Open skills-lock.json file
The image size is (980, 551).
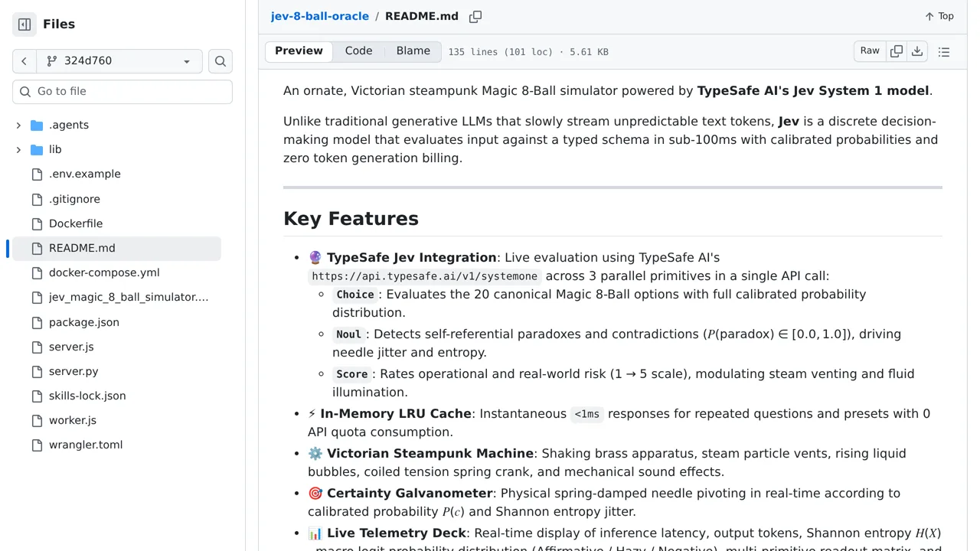coord(87,396)
